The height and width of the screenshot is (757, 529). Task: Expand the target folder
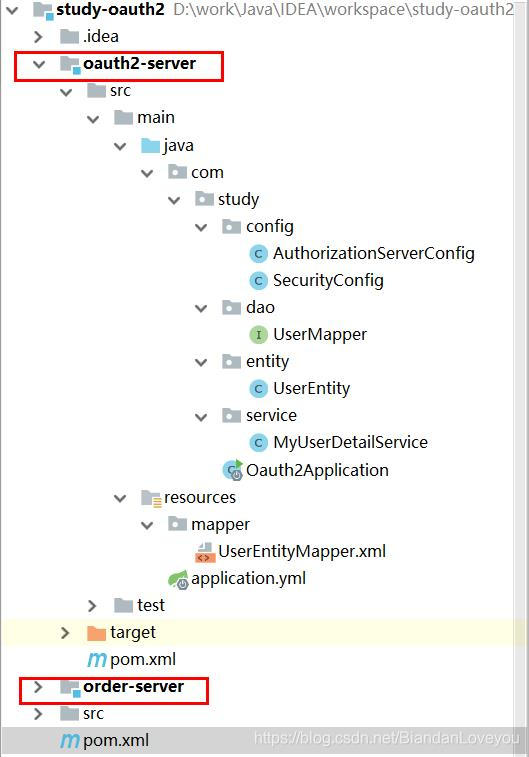tap(65, 633)
